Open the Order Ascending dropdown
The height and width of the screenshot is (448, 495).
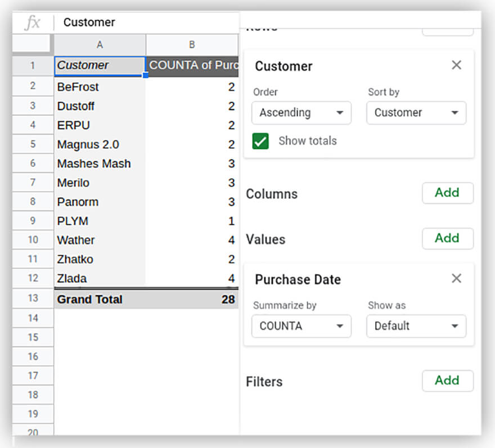[x=301, y=113]
